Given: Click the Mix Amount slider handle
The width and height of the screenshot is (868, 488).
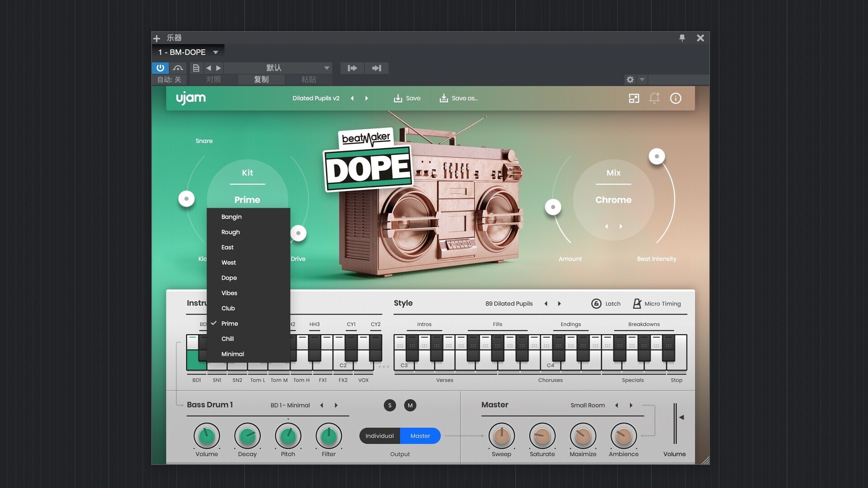Looking at the screenshot, I should [553, 207].
